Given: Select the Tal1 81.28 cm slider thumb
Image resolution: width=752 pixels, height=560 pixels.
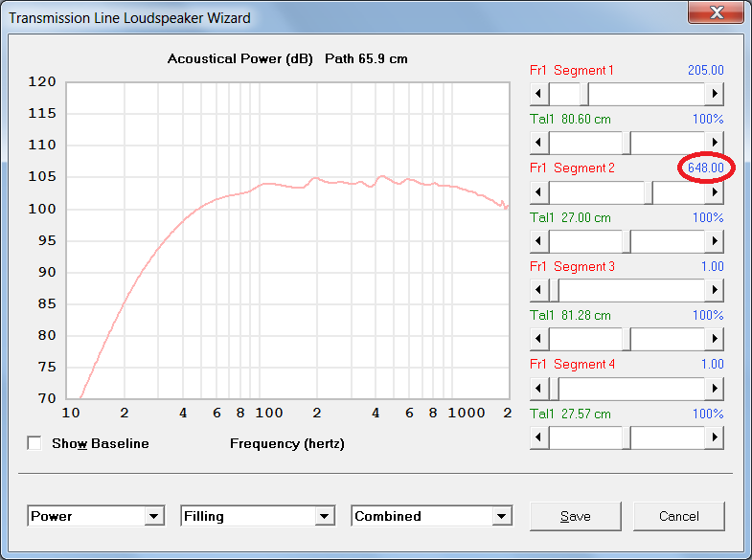Looking at the screenshot, I should tap(627, 339).
